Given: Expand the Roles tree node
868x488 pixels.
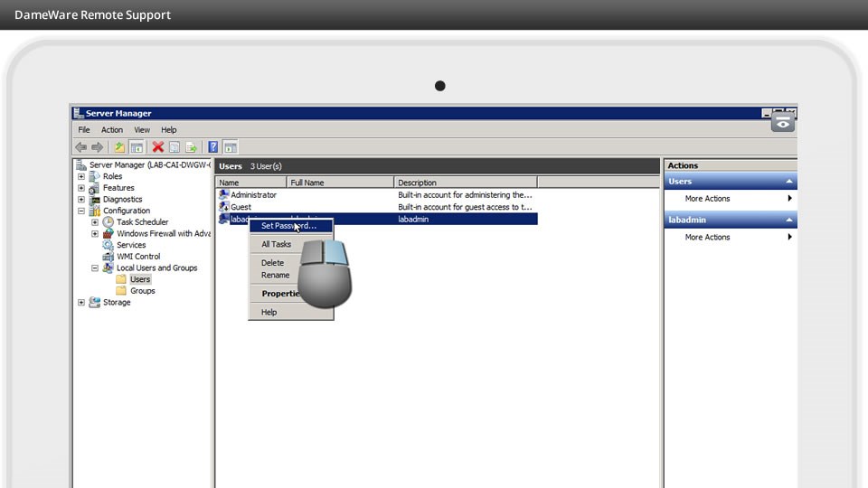Looking at the screenshot, I should pos(81,176).
